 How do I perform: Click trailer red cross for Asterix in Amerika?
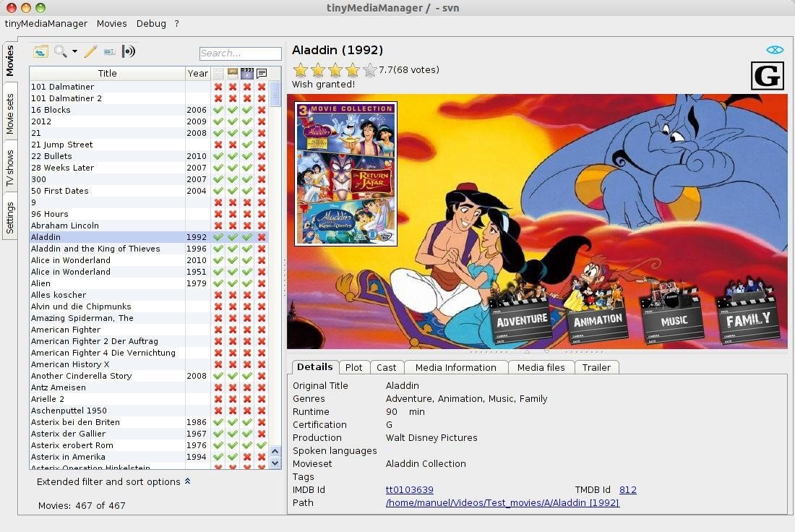(x=247, y=457)
